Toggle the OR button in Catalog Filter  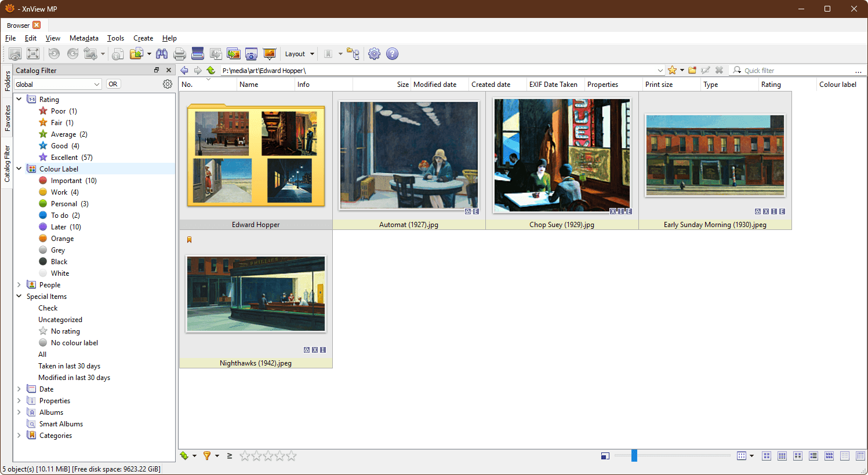(x=113, y=83)
